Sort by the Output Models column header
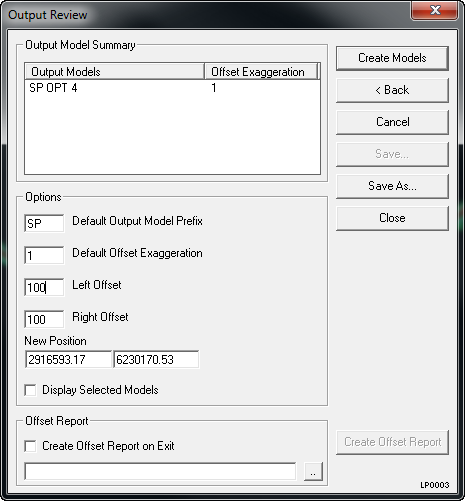This screenshot has width=465, height=501. tap(115, 72)
